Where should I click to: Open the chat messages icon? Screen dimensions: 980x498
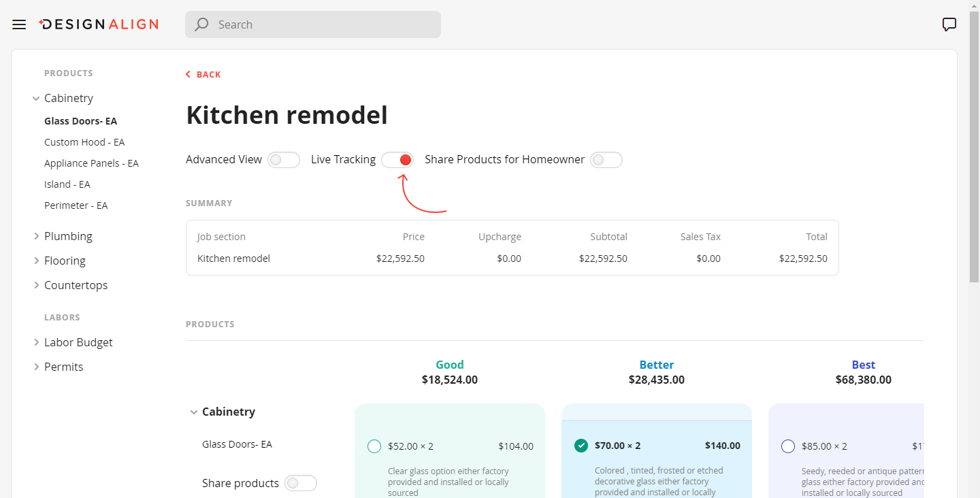pyautogui.click(x=949, y=24)
